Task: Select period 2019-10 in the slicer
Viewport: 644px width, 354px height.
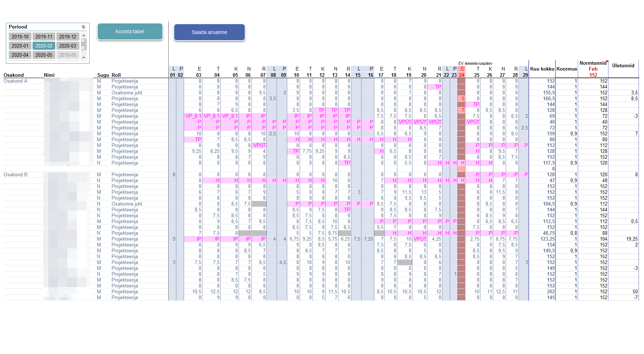Action: [20, 37]
